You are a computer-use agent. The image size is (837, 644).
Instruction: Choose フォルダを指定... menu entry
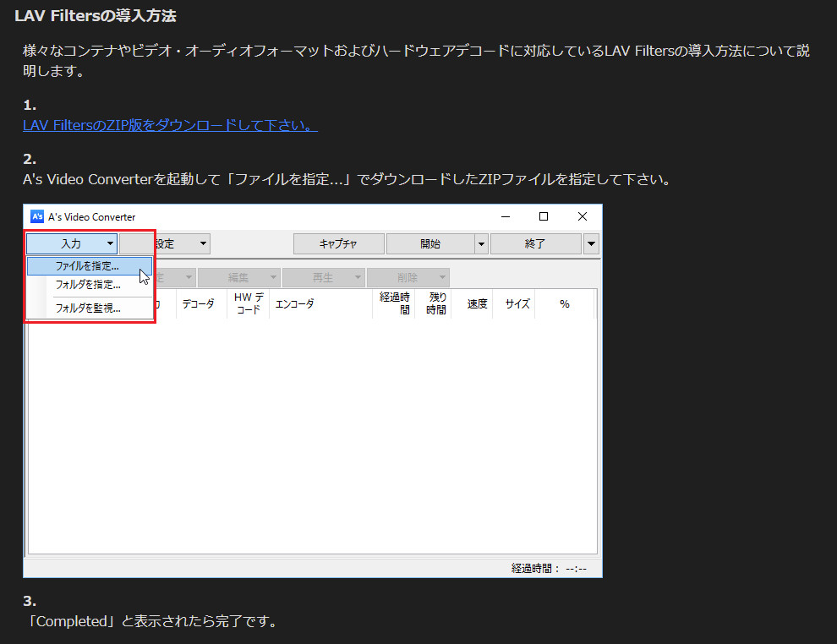(x=88, y=285)
